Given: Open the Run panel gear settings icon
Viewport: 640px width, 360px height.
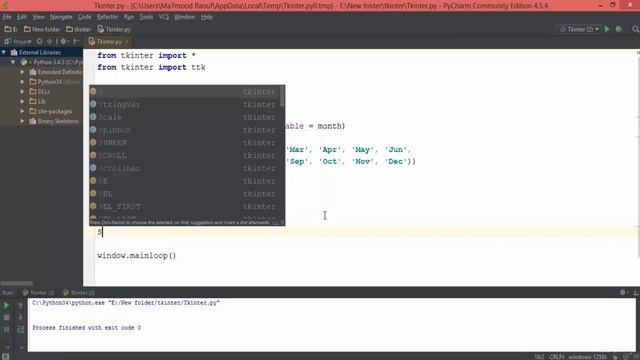Looking at the screenshot, I should click(623, 292).
